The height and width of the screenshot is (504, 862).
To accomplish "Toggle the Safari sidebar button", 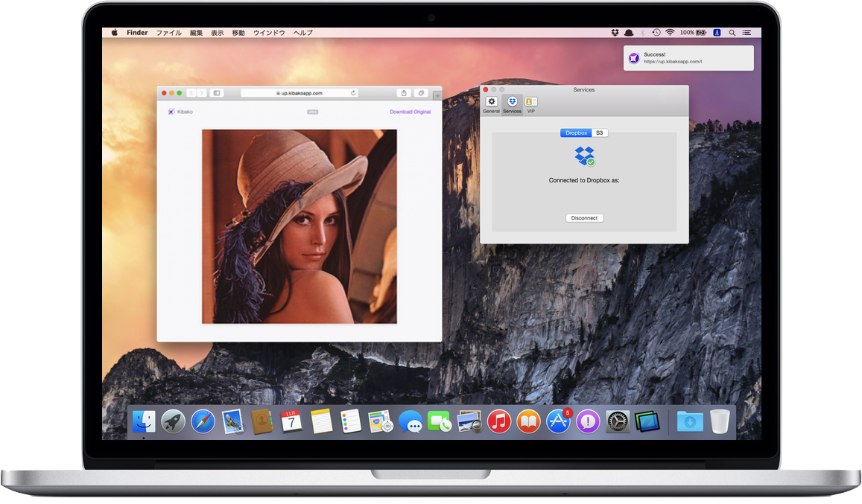I will 217,93.
